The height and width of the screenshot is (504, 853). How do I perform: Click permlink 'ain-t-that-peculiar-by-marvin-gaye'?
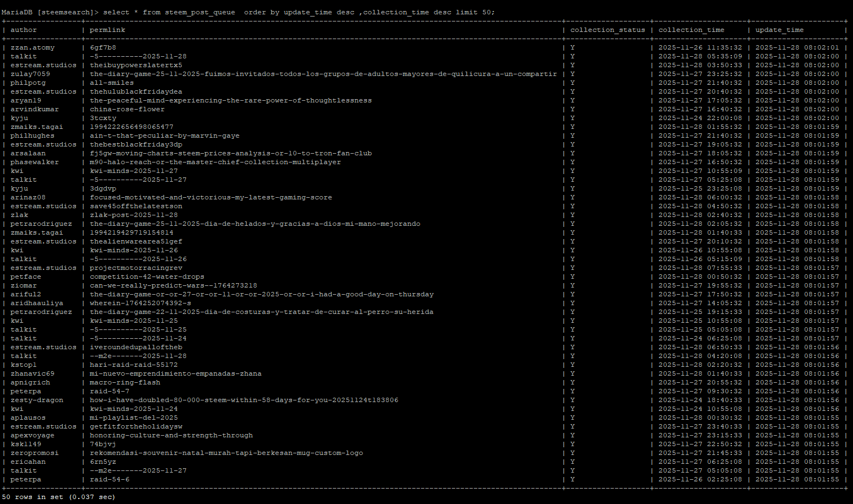(x=165, y=136)
